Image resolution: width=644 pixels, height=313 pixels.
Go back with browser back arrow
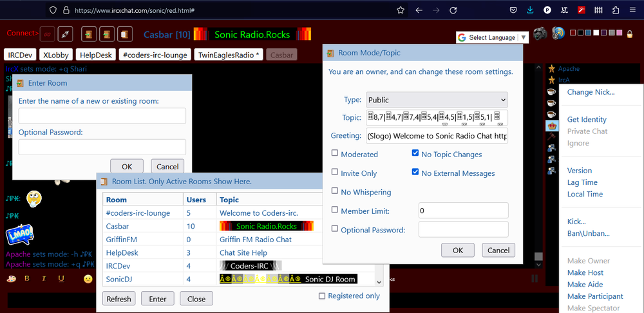tap(419, 10)
